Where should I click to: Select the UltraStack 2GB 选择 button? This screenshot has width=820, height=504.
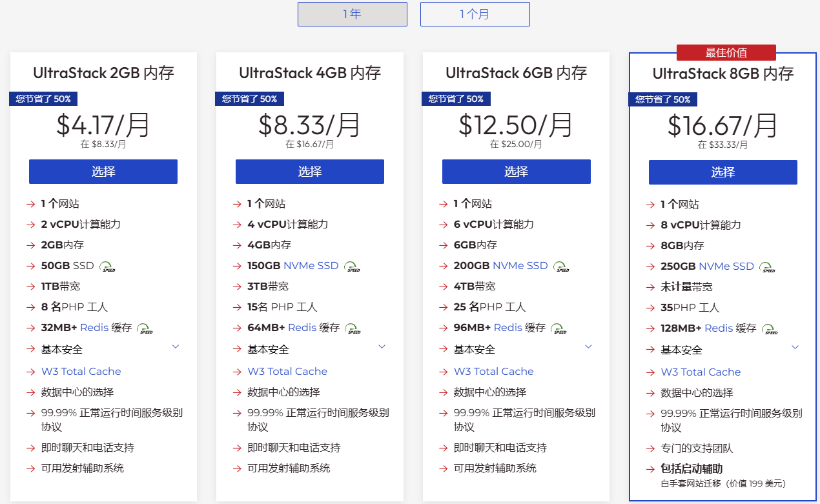pyautogui.click(x=103, y=172)
